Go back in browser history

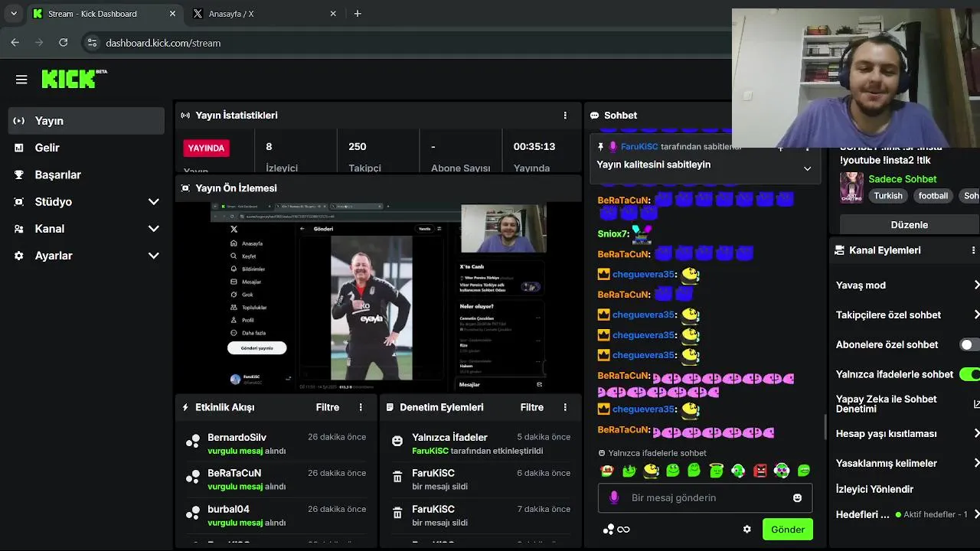point(15,43)
